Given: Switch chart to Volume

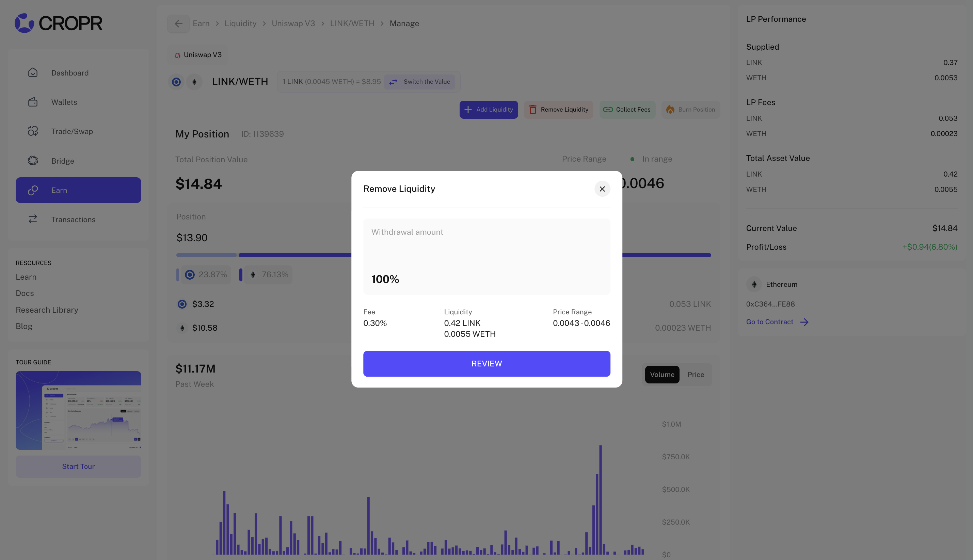Looking at the screenshot, I should click(662, 375).
